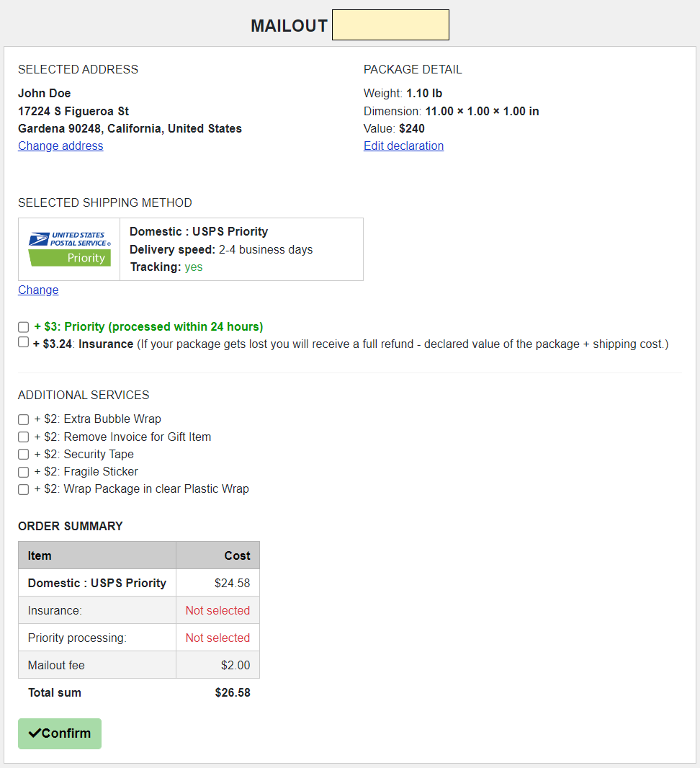Open the Change address link
Viewport: 700px width, 768px height.
pyautogui.click(x=60, y=146)
